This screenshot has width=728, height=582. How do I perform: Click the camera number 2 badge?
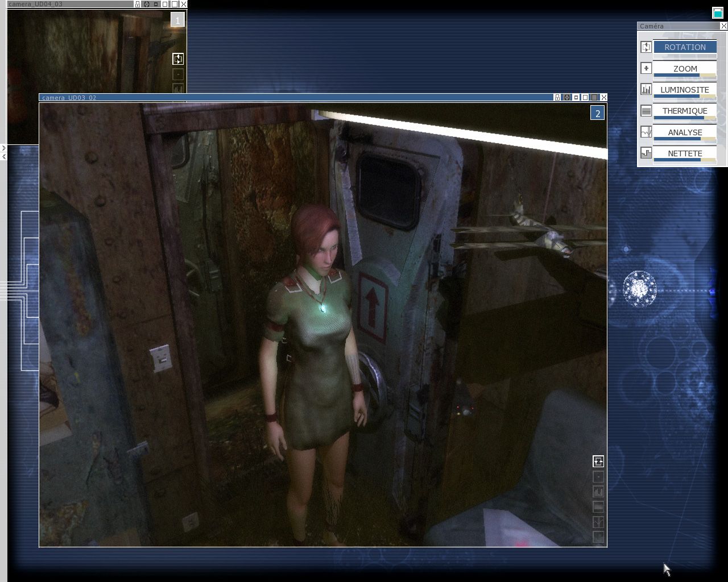pyautogui.click(x=597, y=114)
